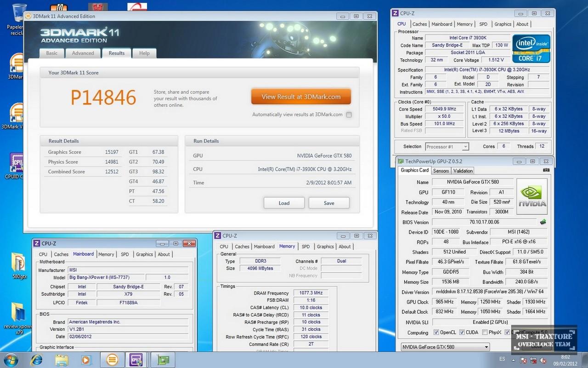Click the Physics Score value 14981
Image resolution: width=588 pixels, height=368 pixels.
[111, 162]
